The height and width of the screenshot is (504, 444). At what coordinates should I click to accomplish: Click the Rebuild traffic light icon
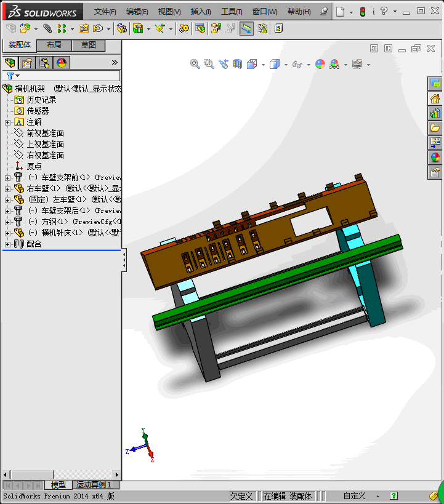(363, 12)
